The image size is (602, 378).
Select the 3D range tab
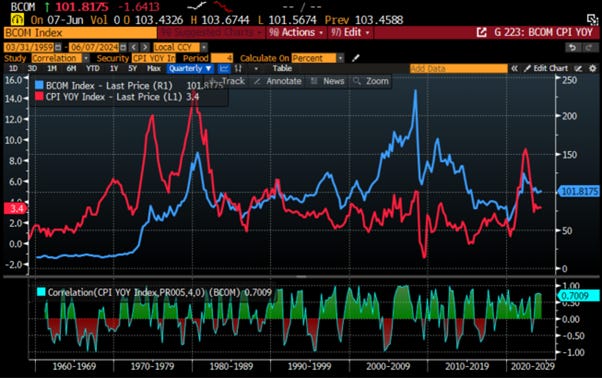tap(32, 69)
